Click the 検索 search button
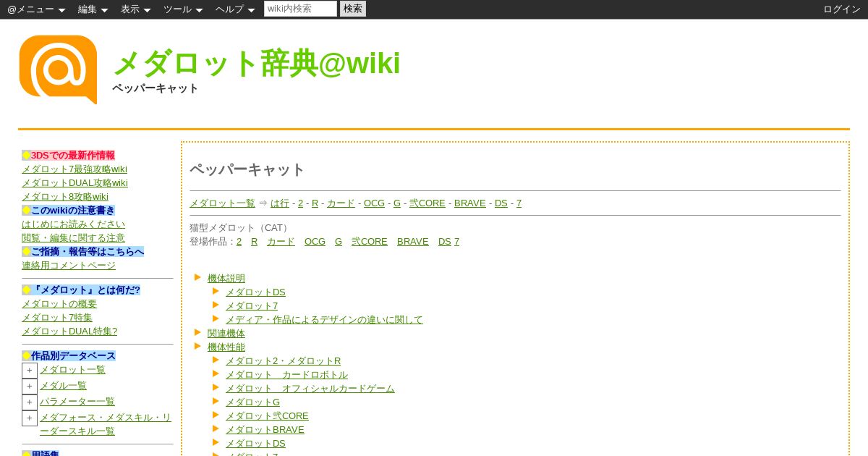 pos(353,9)
